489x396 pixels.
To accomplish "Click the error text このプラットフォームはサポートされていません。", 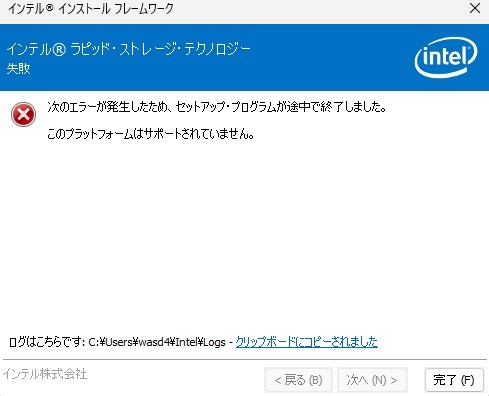I will [151, 134].
